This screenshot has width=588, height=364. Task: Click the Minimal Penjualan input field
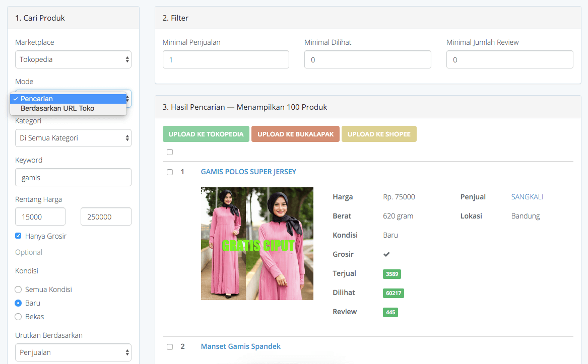(226, 59)
